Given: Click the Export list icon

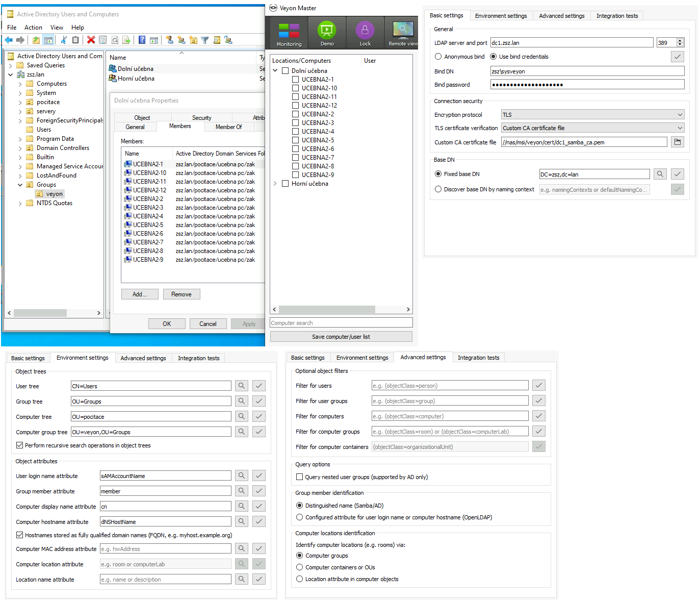Looking at the screenshot, I should pyautogui.click(x=126, y=40).
